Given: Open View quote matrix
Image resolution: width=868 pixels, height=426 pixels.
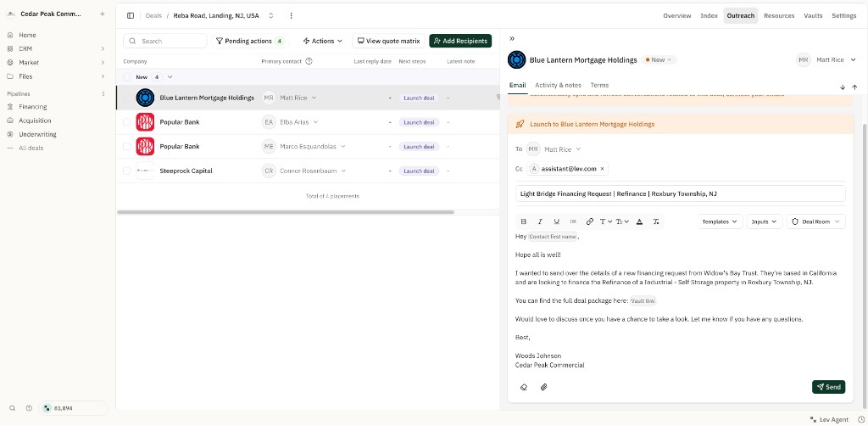Looking at the screenshot, I should [x=388, y=41].
